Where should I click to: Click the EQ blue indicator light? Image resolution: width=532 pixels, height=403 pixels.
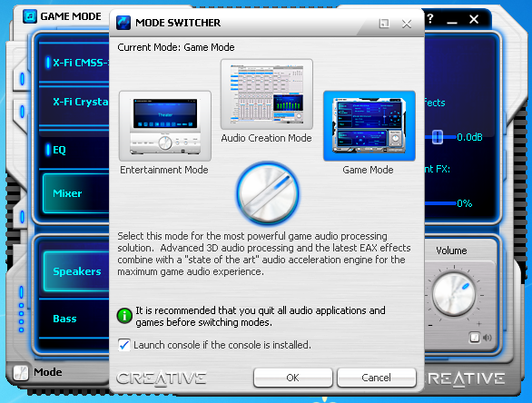(x=48, y=150)
